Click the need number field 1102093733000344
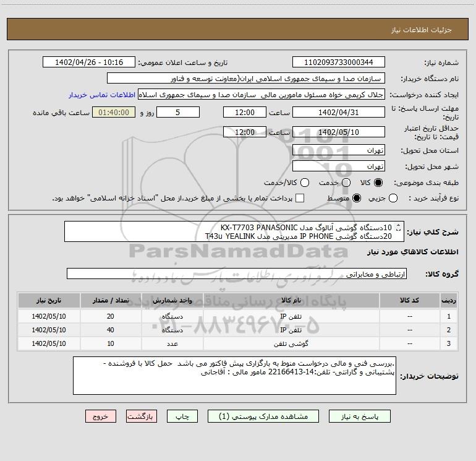 pos(339,62)
